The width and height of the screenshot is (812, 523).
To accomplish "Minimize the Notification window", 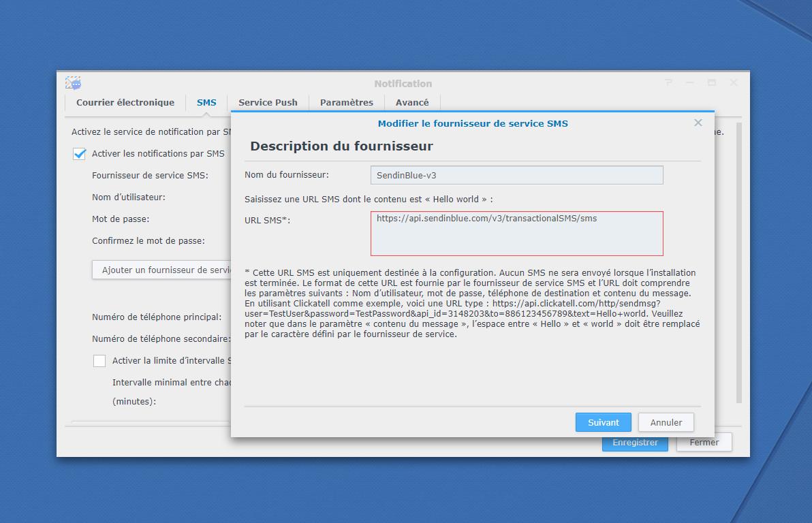I will tap(690, 83).
